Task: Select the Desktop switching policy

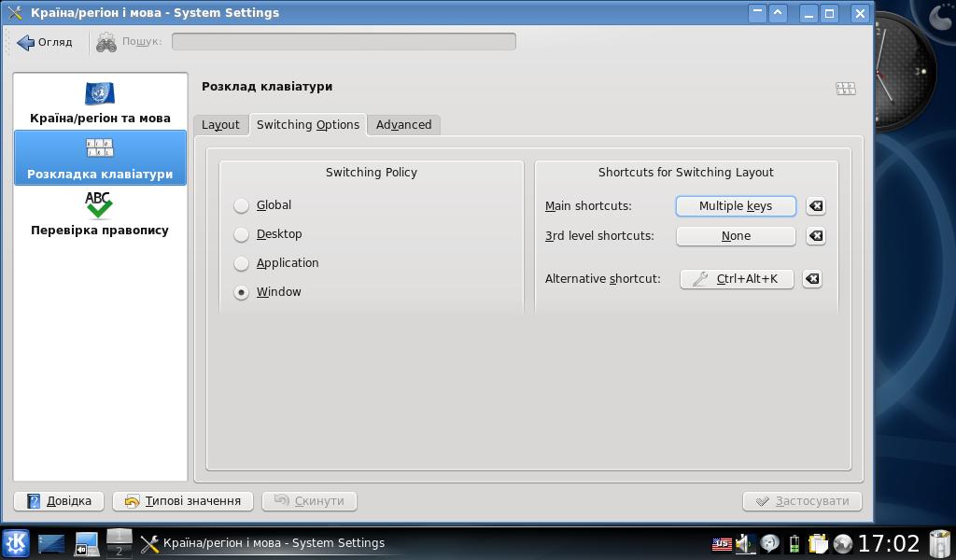Action: [268, 234]
